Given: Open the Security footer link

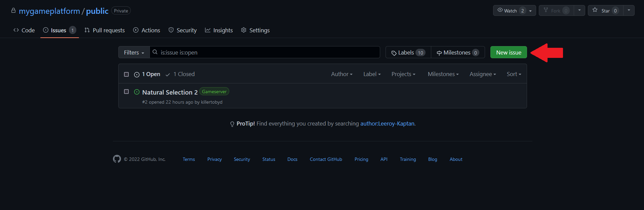Looking at the screenshot, I should pyautogui.click(x=242, y=159).
